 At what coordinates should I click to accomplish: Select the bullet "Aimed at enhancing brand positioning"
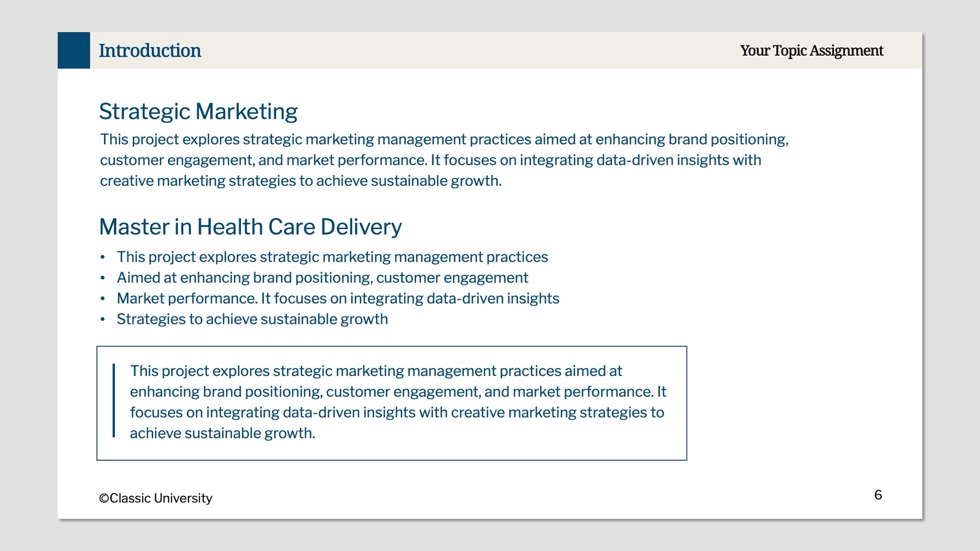(x=322, y=278)
